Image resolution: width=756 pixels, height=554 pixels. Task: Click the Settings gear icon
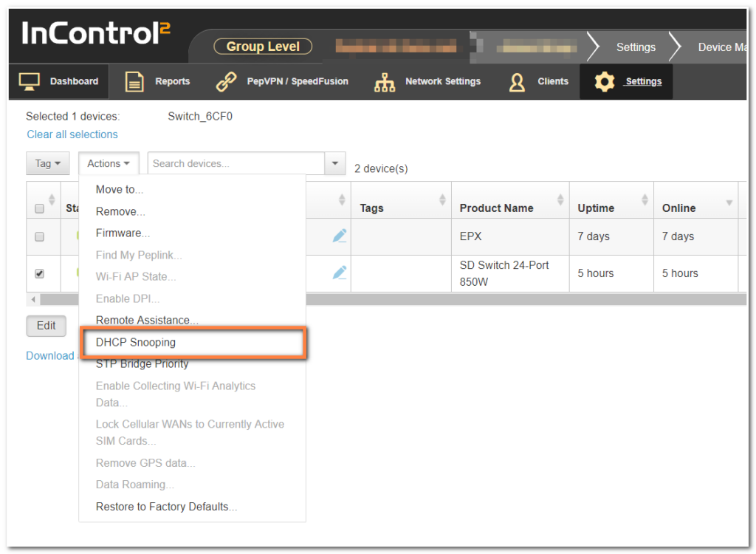pyautogui.click(x=604, y=81)
